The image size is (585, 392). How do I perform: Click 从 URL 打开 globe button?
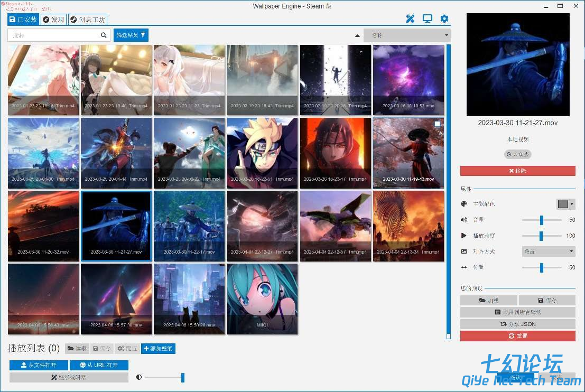click(99, 365)
